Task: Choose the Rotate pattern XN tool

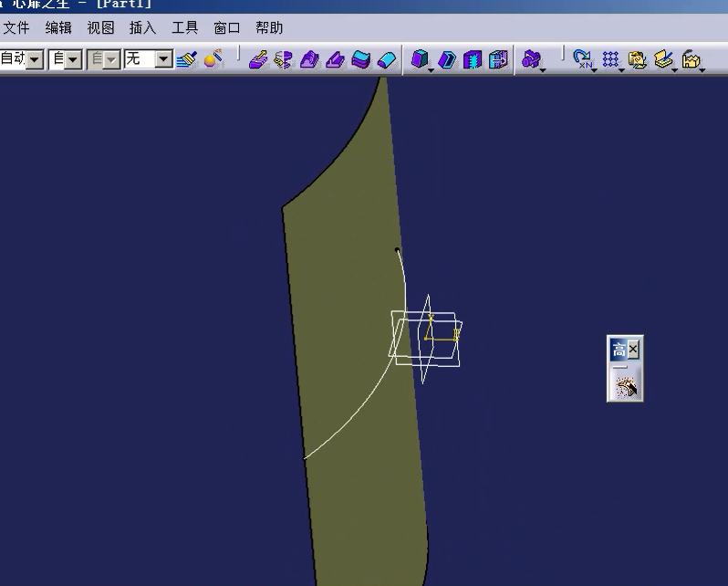Action: point(582,59)
